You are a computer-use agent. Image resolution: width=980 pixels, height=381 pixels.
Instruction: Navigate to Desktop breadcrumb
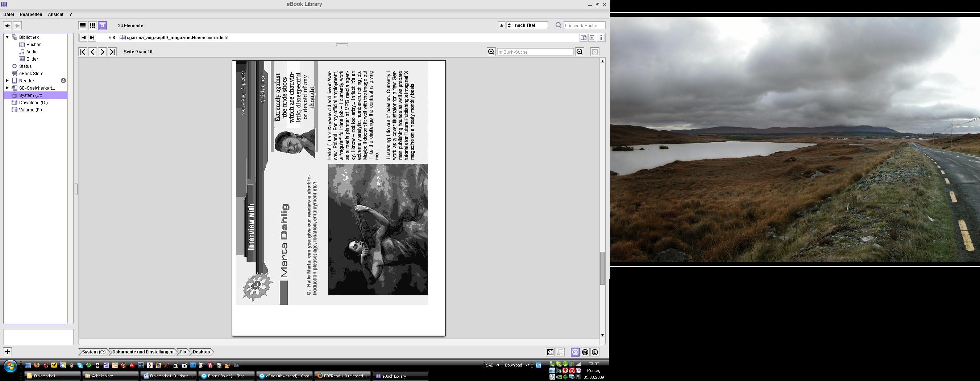coord(201,352)
